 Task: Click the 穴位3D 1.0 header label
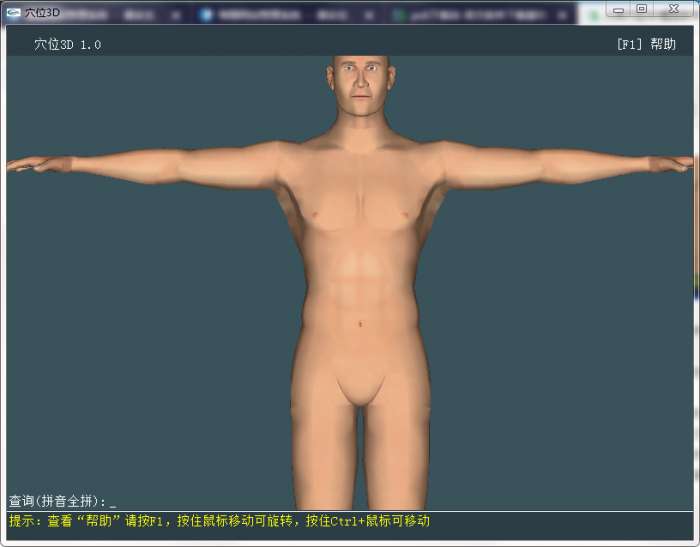pyautogui.click(x=67, y=44)
